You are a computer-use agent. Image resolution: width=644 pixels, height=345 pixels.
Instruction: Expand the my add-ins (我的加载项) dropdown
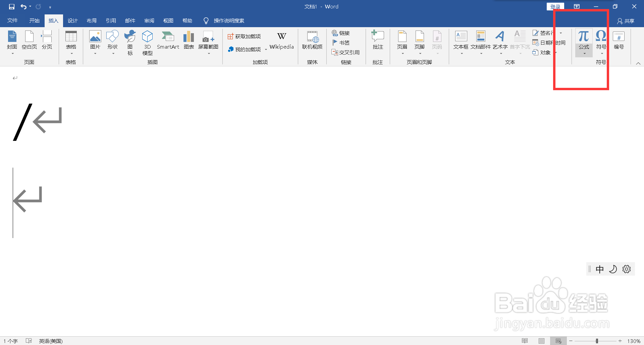pos(266,50)
